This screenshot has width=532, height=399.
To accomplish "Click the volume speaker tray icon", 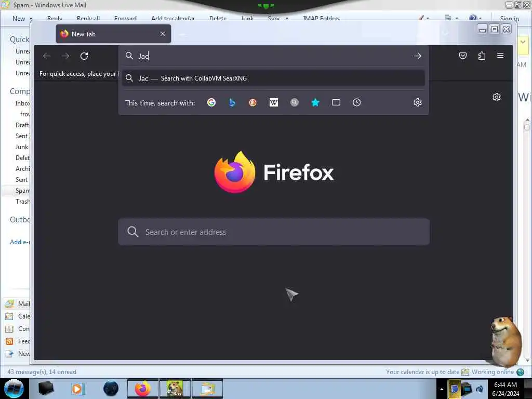I will tap(480, 389).
